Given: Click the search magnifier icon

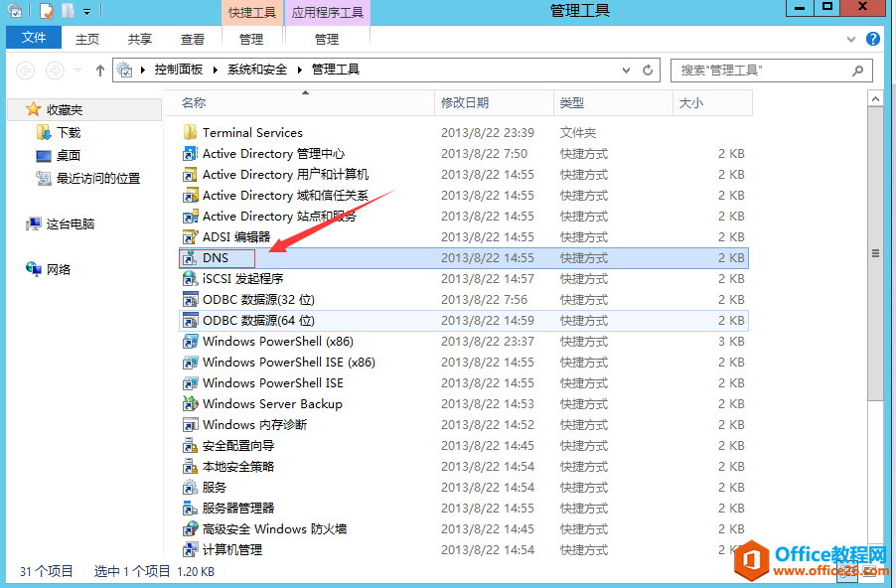Looking at the screenshot, I should coord(857,71).
